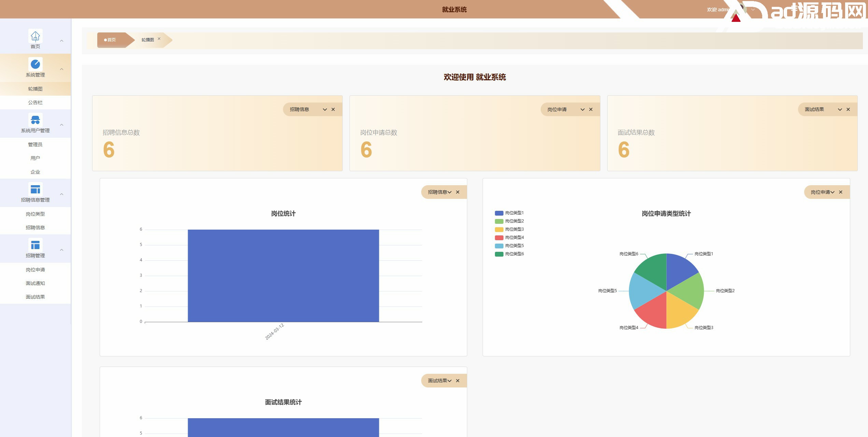Go to 面试通知 page

click(35, 283)
